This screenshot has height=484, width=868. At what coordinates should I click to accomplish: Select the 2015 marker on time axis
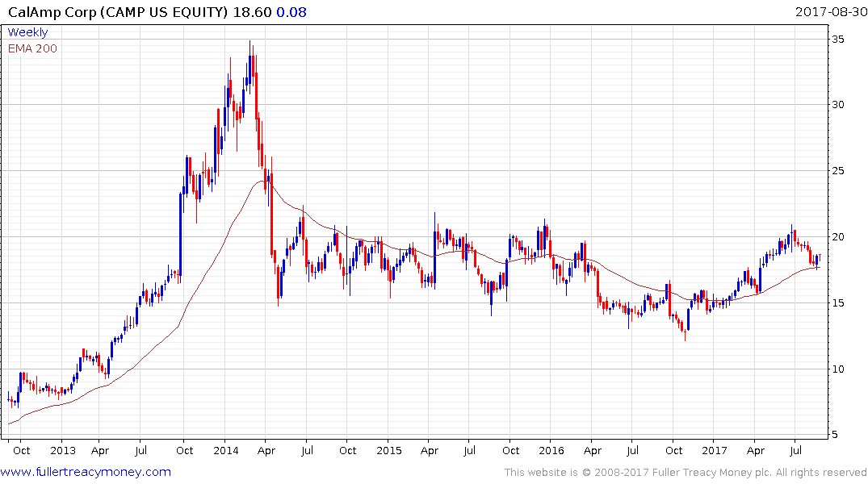pyautogui.click(x=388, y=450)
